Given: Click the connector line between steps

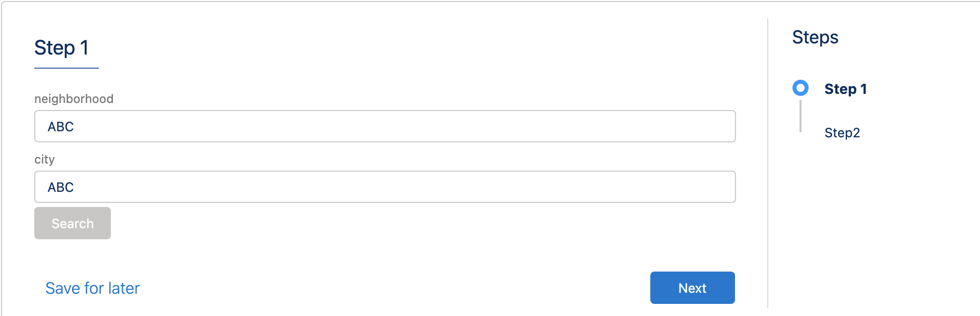Looking at the screenshot, I should pyautogui.click(x=800, y=116).
